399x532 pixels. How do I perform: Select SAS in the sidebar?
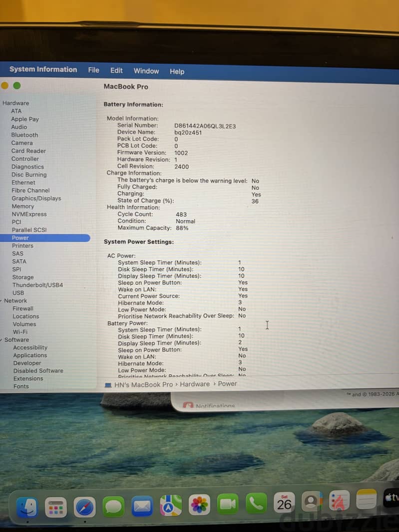pos(17,254)
